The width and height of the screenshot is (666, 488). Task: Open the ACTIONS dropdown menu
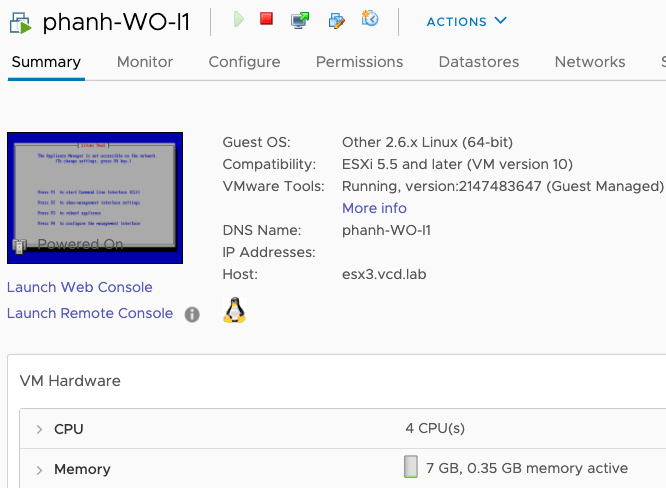[466, 21]
